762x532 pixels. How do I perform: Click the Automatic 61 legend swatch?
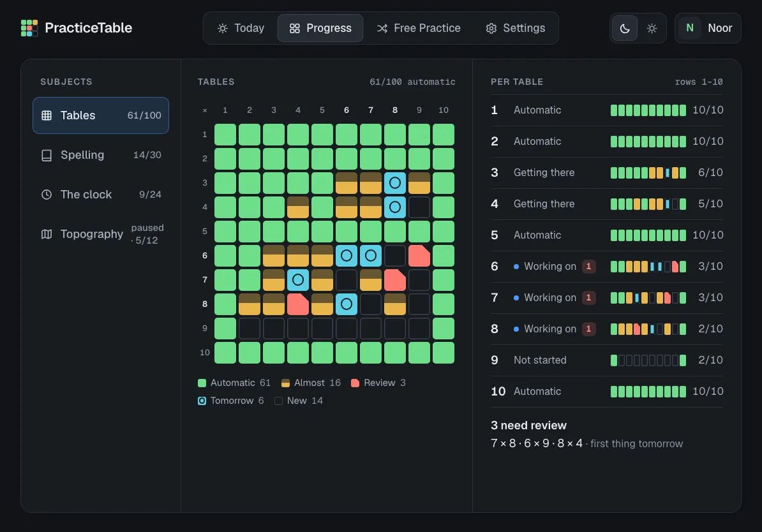[202, 383]
